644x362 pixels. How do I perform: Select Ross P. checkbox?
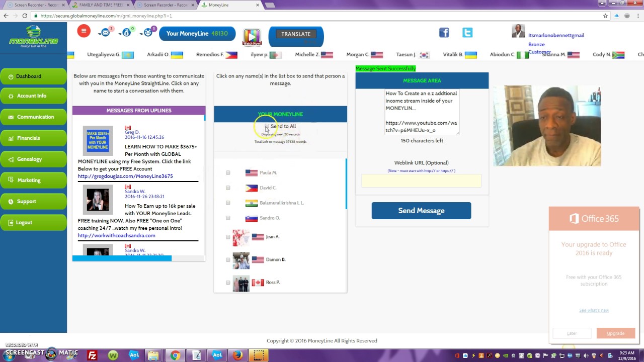tap(228, 282)
